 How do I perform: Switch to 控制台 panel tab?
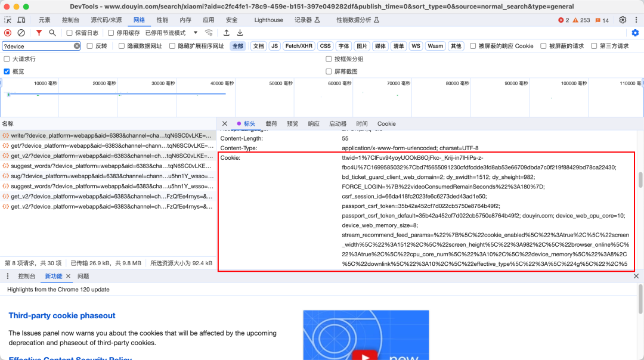tap(70, 20)
